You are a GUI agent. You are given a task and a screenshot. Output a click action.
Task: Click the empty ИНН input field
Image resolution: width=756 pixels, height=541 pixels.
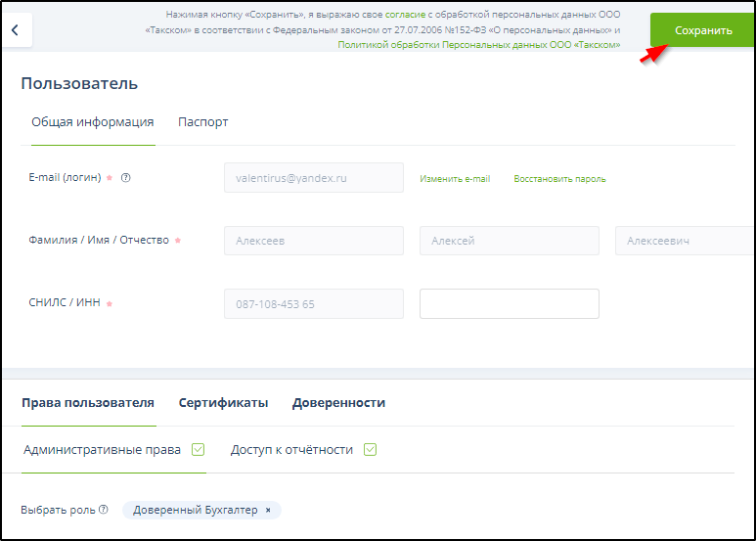509,303
